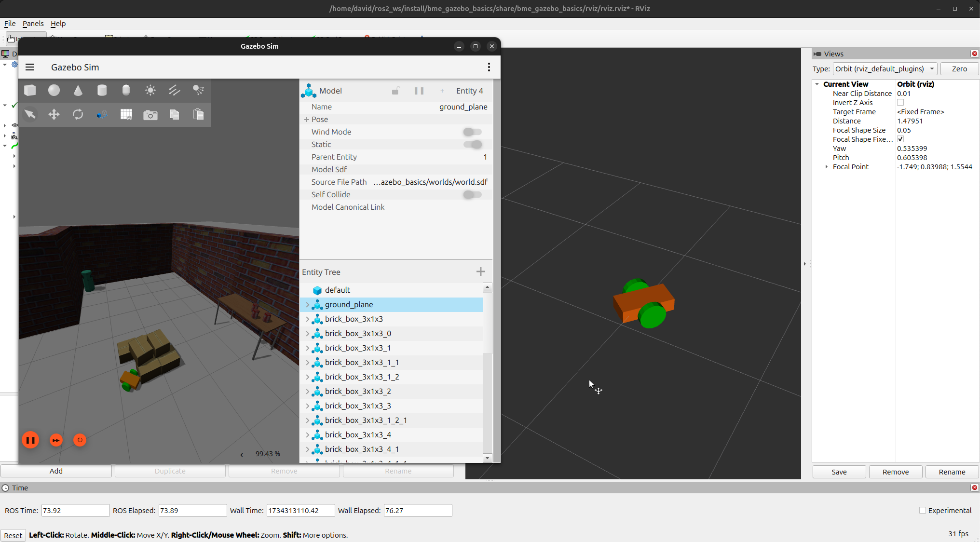This screenshot has height=542, width=980.
Task: Open the Gazebo hamburger menu
Action: [x=30, y=67]
